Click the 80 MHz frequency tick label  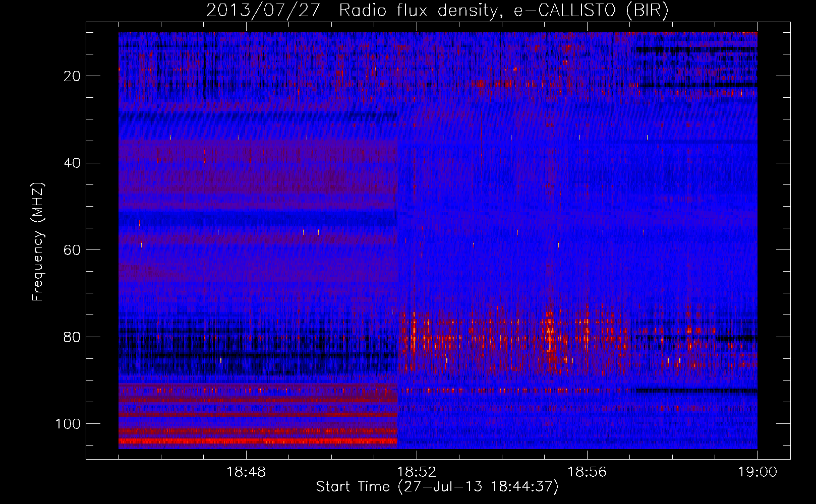tap(73, 337)
